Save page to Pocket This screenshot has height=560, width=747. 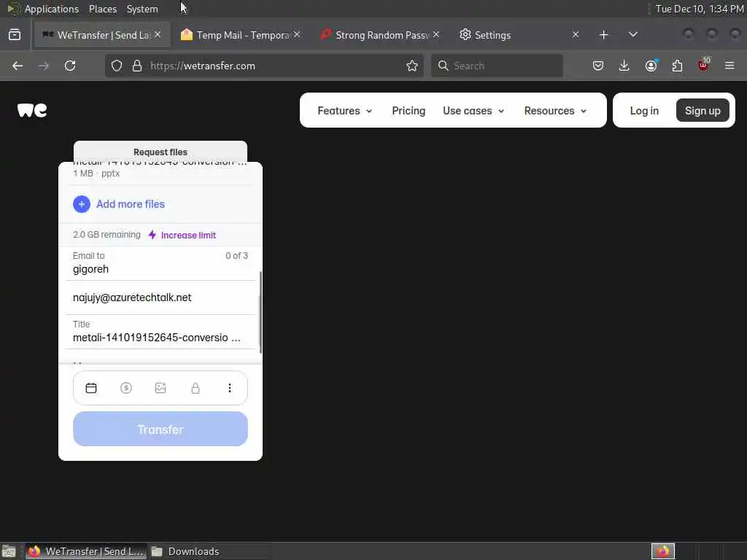pos(598,66)
